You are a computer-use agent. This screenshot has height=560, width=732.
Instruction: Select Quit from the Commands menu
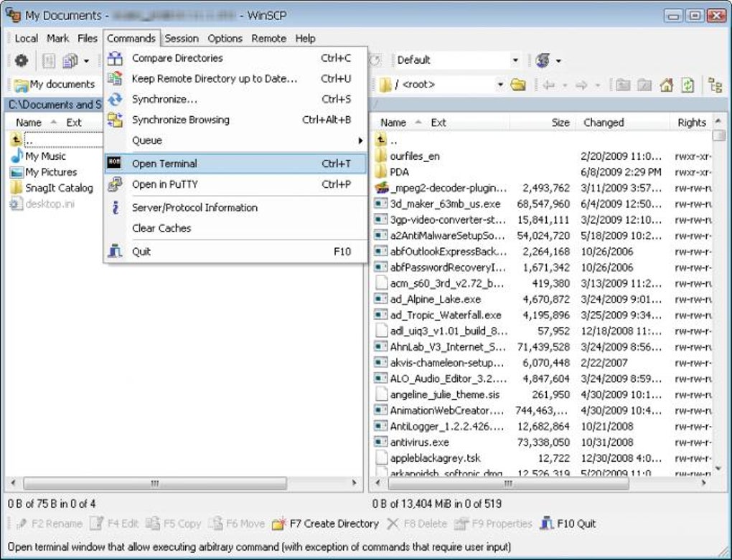(235, 252)
